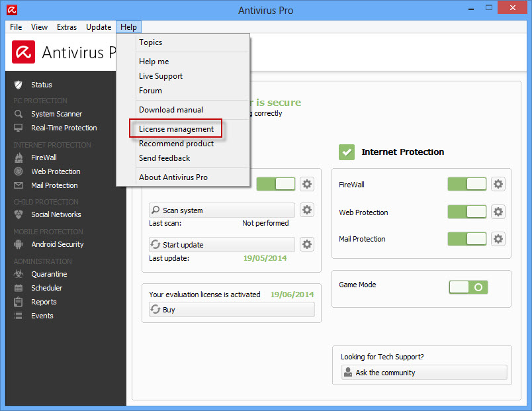
Task: Click the Android Security robot icon
Action: [19, 244]
